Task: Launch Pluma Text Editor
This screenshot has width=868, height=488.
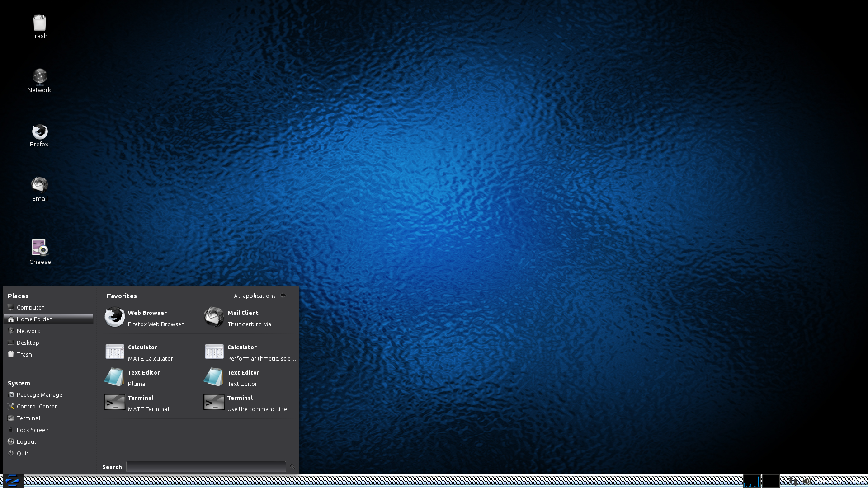Action: click(x=144, y=378)
